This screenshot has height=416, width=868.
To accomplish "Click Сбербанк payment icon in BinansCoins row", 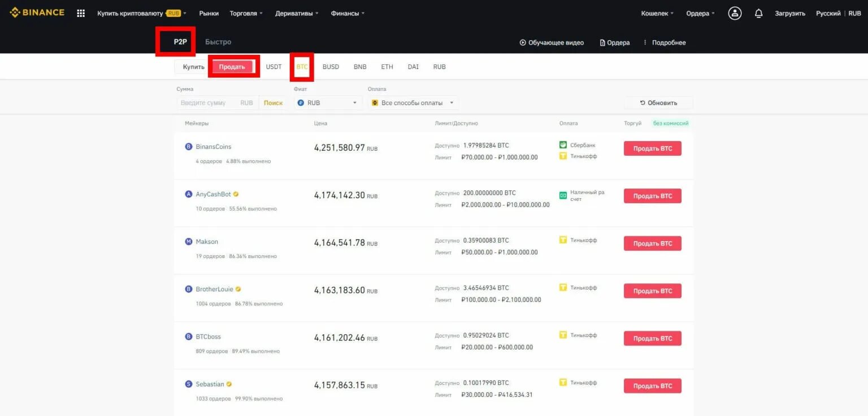I will coord(563,145).
